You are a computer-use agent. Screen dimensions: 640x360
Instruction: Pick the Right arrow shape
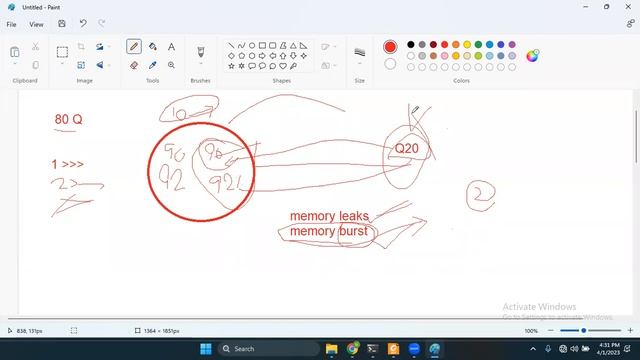click(262, 56)
